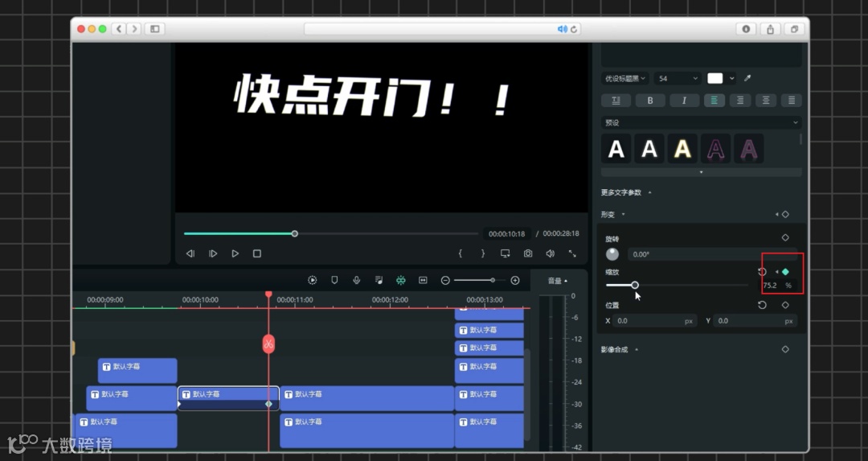Take a snapshot with the camera icon

(528, 253)
